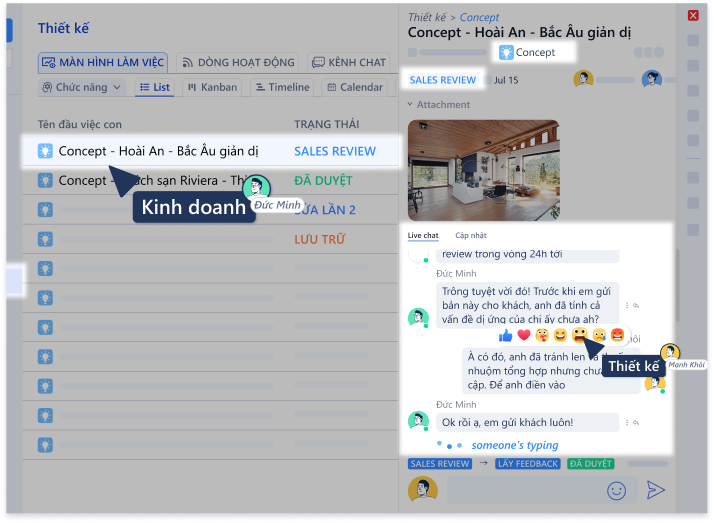Click the ĐÃ DUYỆT status button at bottom
Screen dimensions: 714x523
coord(590,464)
